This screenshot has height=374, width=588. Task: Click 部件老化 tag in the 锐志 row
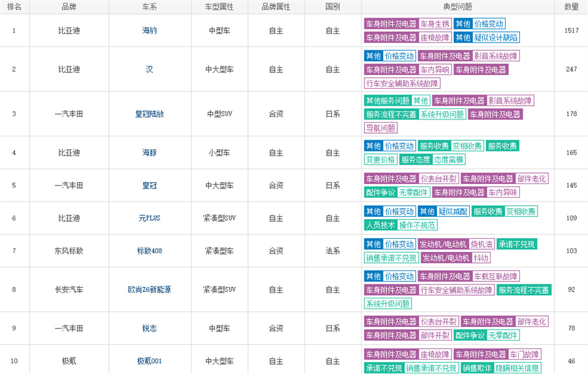(531, 322)
